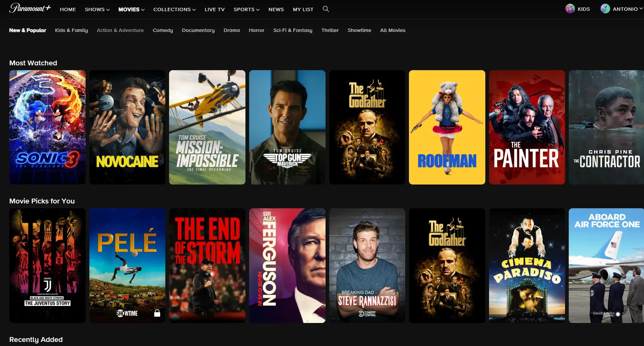Open Live TV from the top menu

click(x=215, y=9)
